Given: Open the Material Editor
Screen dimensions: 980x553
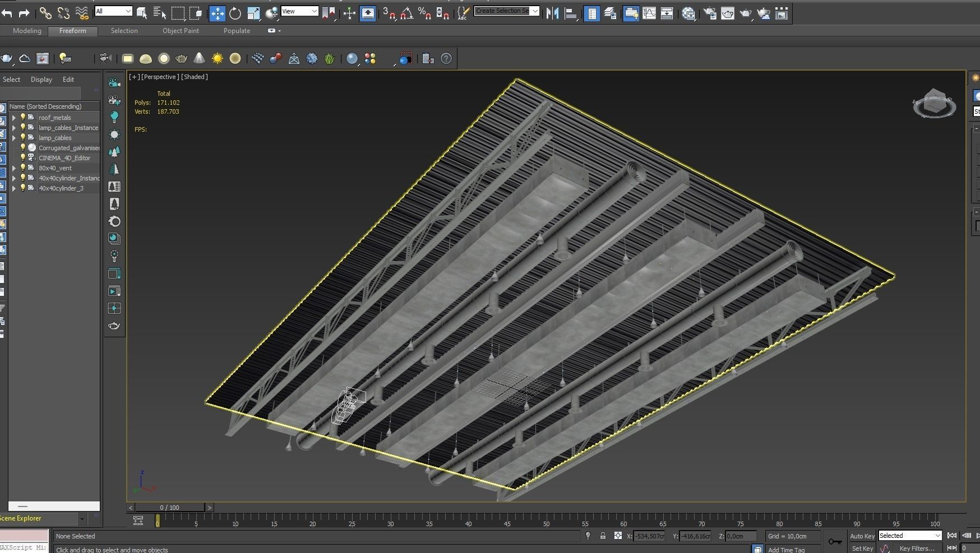Looking at the screenshot, I should 688,13.
